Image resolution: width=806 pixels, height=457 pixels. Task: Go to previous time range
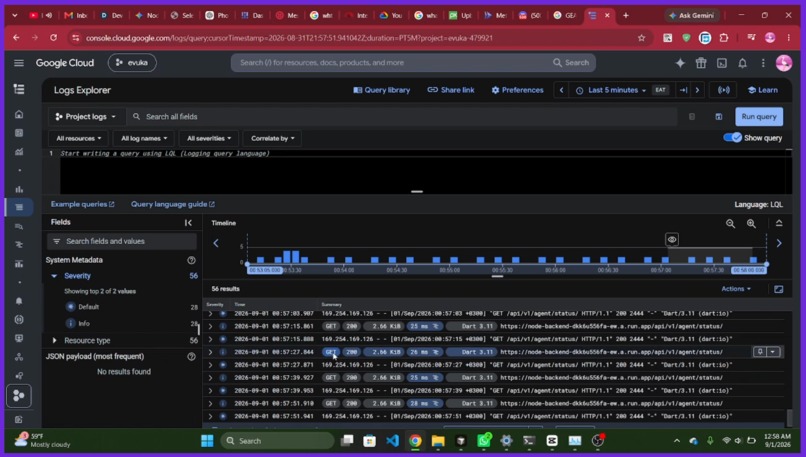pos(561,90)
